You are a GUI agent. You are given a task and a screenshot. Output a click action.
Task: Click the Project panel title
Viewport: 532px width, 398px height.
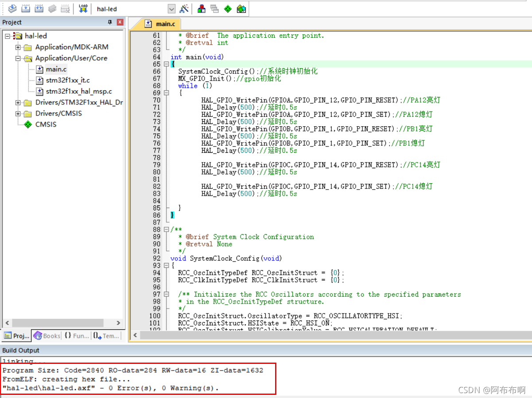click(x=12, y=22)
